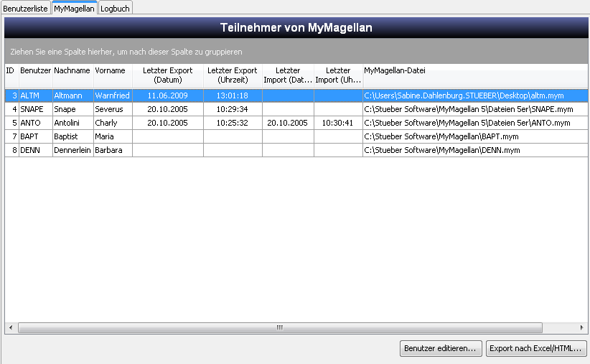Screen dimensions: 590x364
Task: Sort by Benutzer column header
Action: [x=36, y=75]
